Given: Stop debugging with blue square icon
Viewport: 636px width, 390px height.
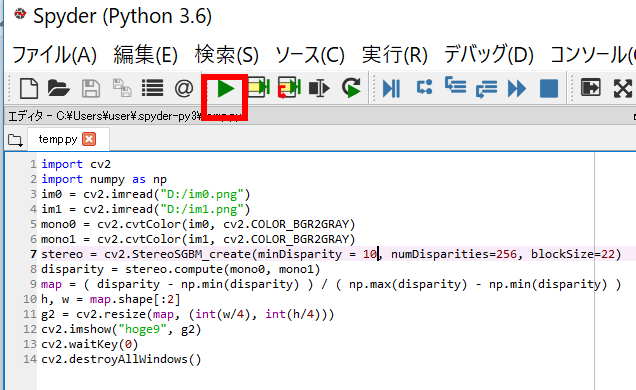Looking at the screenshot, I should coord(549,88).
